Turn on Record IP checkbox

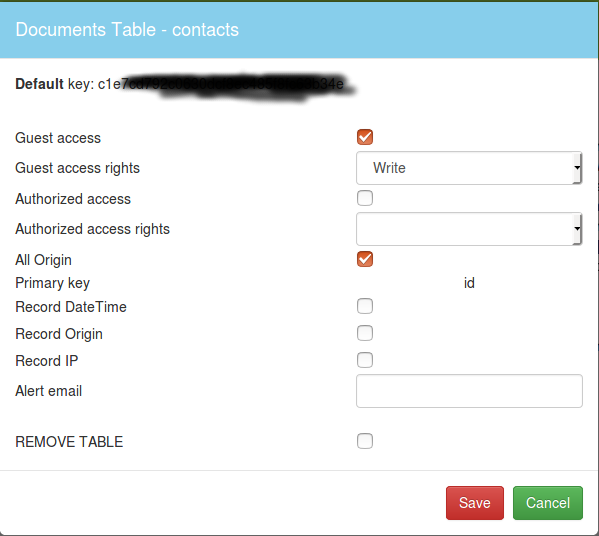pyautogui.click(x=365, y=360)
